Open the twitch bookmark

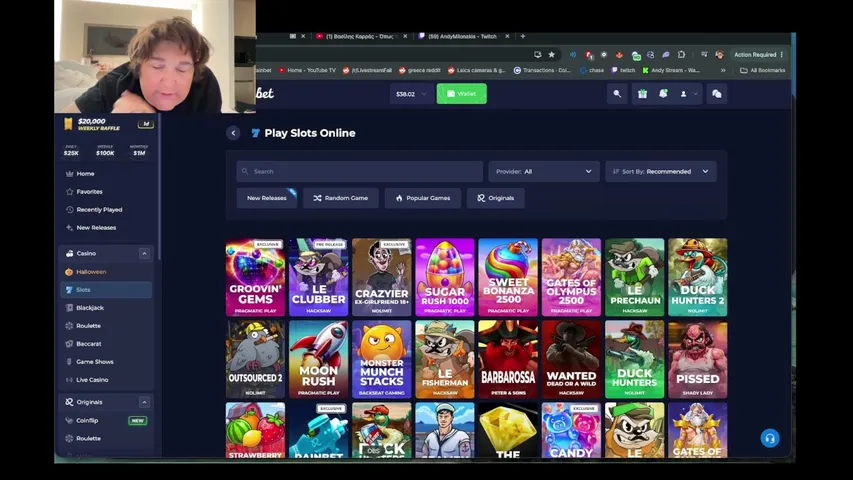(623, 70)
